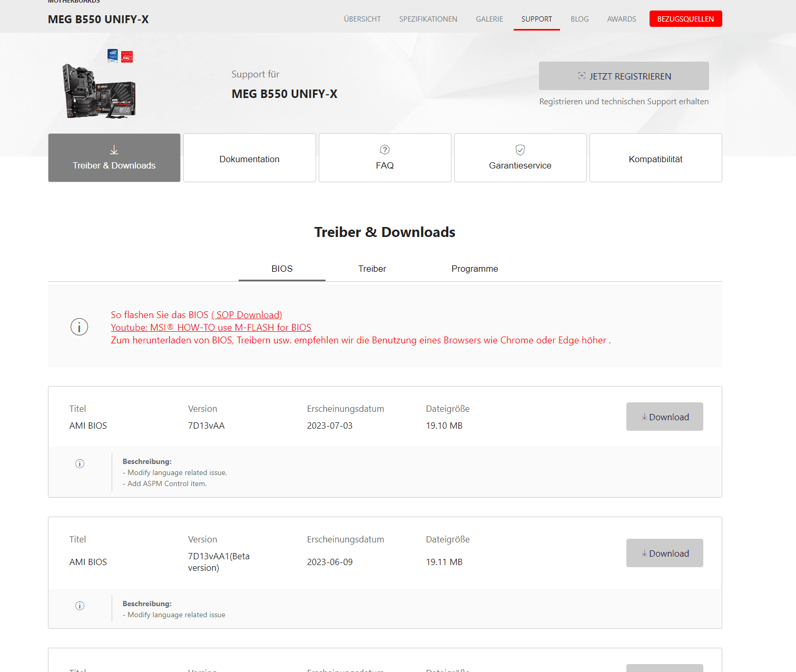
Task: Click the MEG B550 UNIFY-X header title
Action: click(x=99, y=19)
